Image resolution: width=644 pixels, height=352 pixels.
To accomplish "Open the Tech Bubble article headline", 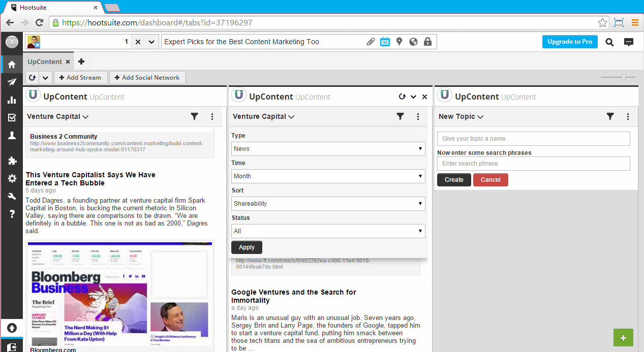I will click(90, 179).
